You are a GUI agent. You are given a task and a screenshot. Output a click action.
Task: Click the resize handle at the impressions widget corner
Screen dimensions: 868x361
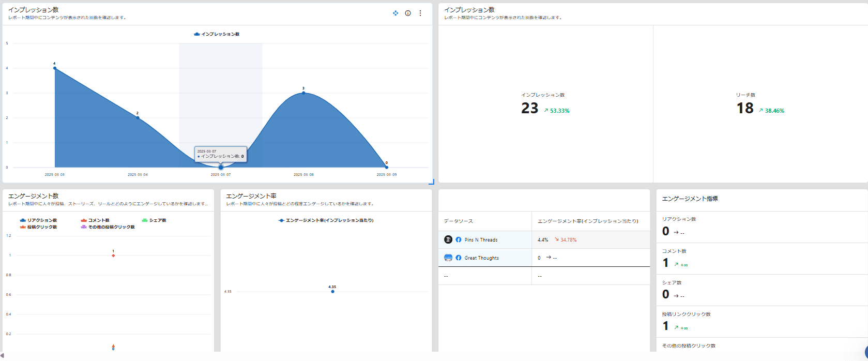pos(431,182)
